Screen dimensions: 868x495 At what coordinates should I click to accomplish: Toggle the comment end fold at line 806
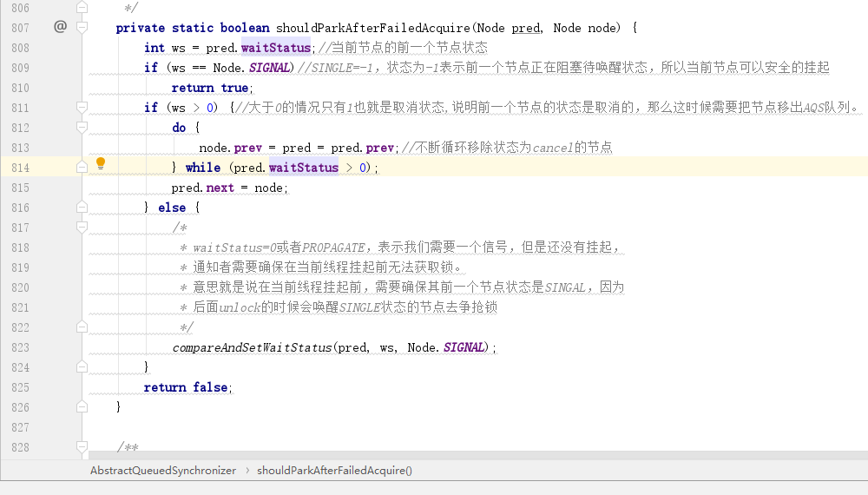click(x=82, y=7)
